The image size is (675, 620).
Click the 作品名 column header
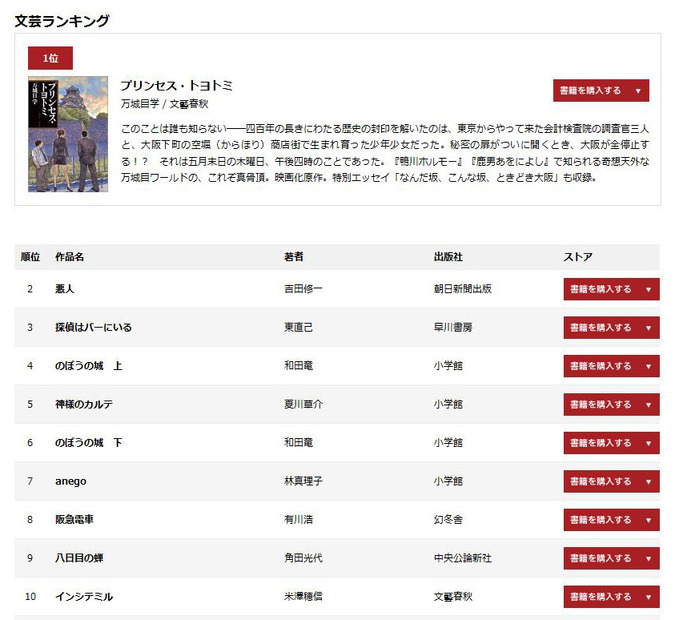point(69,257)
